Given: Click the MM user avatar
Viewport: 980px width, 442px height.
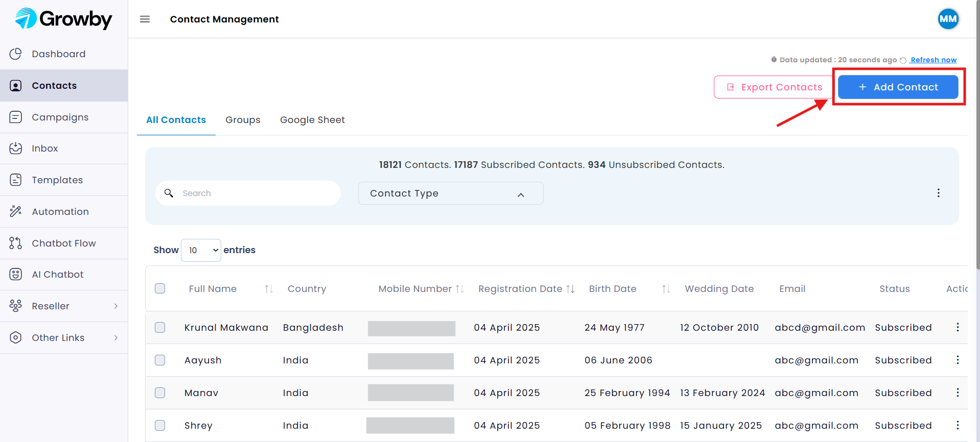Looking at the screenshot, I should point(947,19).
